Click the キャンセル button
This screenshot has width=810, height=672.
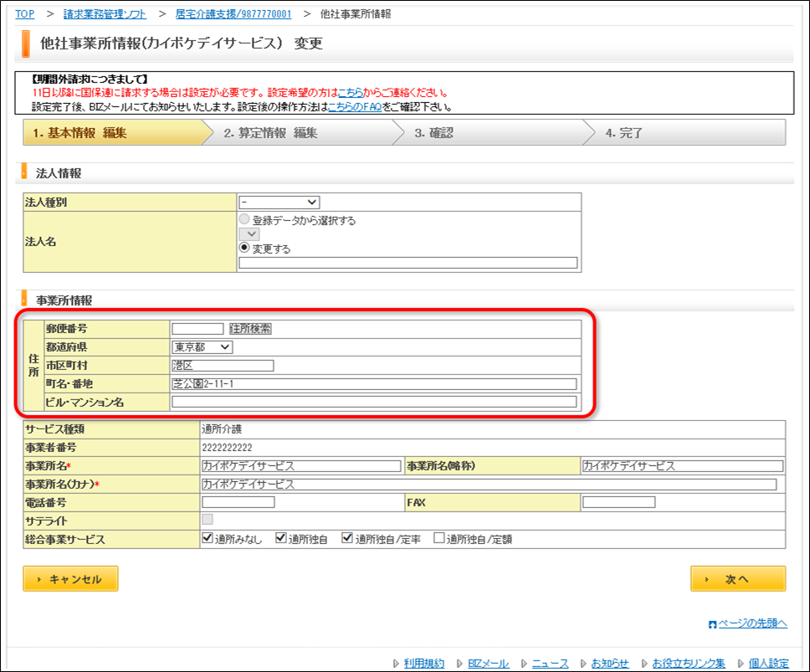coord(71,578)
